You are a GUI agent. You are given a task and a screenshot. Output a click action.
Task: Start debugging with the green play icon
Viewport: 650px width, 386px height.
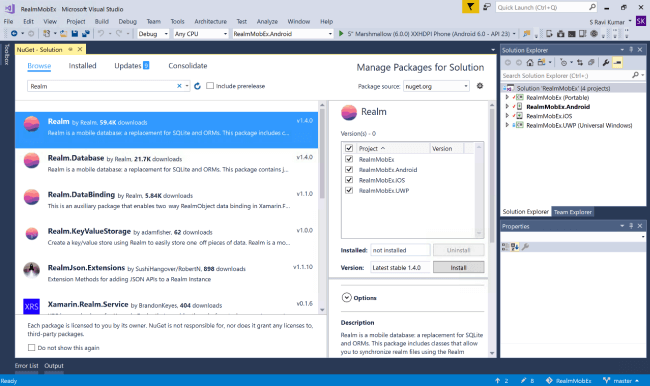[341, 34]
